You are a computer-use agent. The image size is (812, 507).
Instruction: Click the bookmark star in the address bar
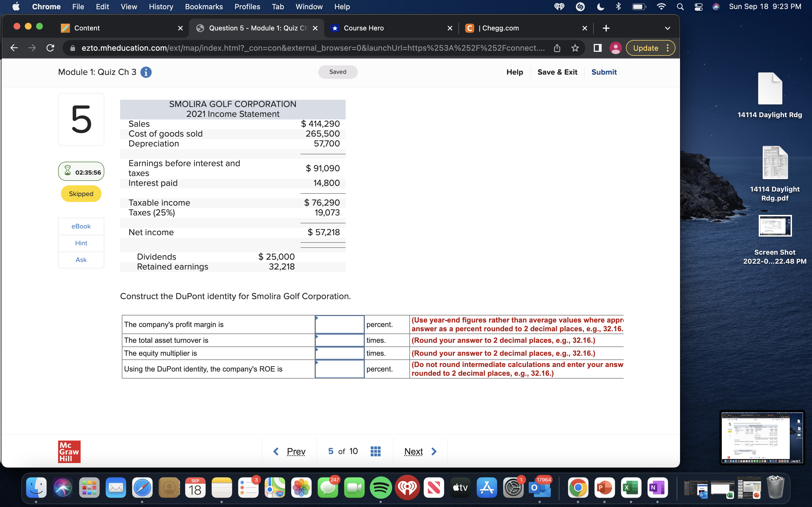pyautogui.click(x=575, y=48)
